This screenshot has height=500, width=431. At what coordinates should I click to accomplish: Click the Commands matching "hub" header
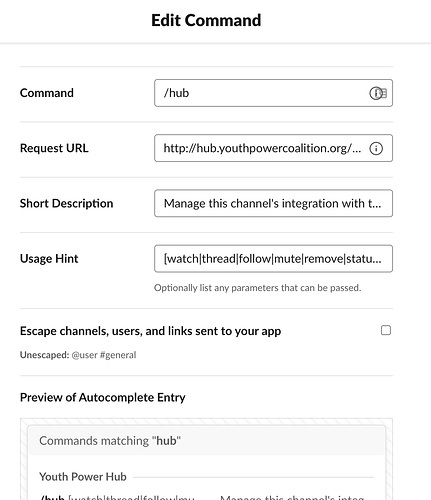coord(110,441)
